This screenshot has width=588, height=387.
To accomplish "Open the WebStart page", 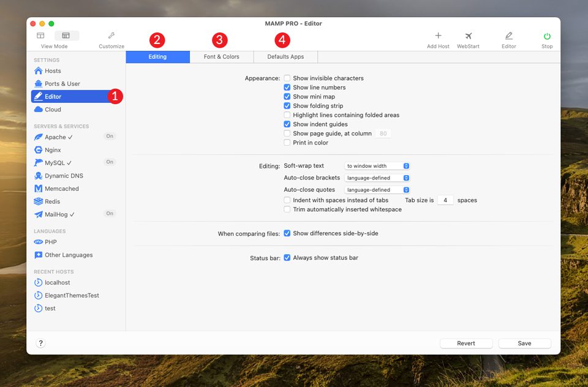I will pyautogui.click(x=468, y=39).
